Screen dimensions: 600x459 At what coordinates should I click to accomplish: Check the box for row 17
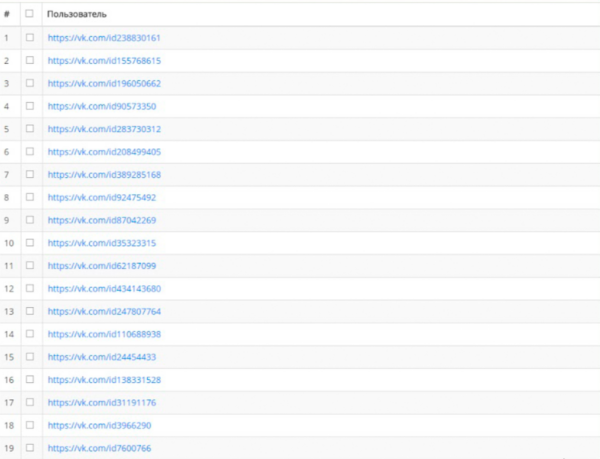coord(30,402)
